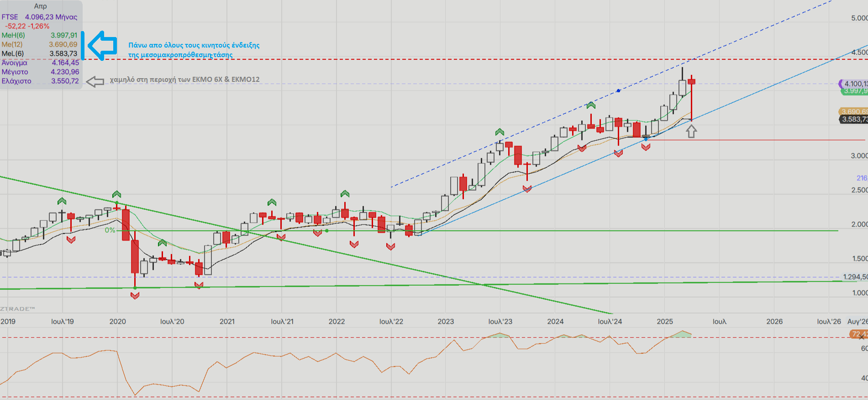Click the green 3.997,9 MeH price tag
The width and height of the screenshot is (868, 400).
pyautogui.click(x=855, y=91)
